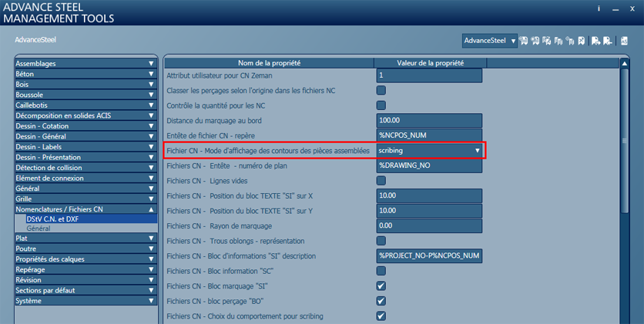Expand the 'Sections par défaut' category

tap(86, 290)
